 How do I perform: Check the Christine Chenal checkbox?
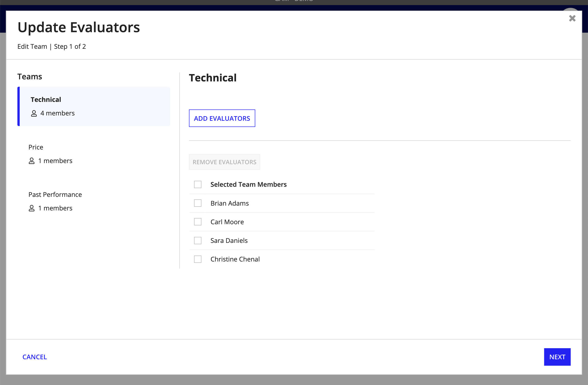click(198, 259)
